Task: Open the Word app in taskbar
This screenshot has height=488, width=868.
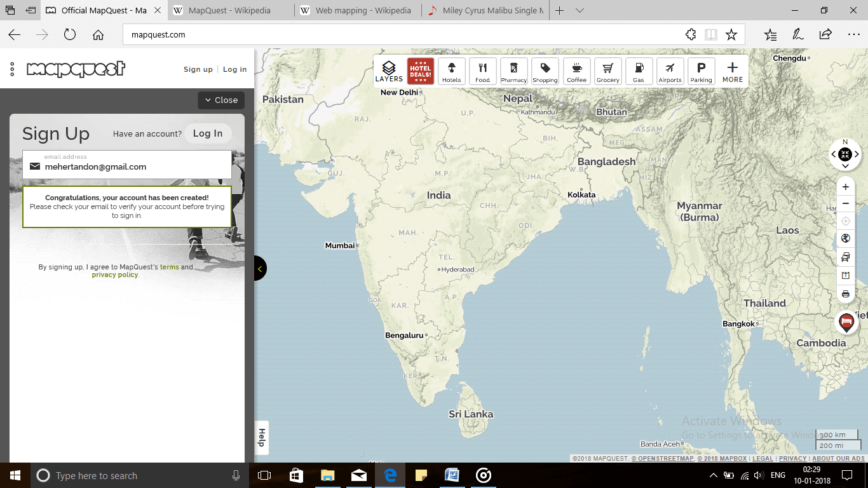Action: click(452, 475)
